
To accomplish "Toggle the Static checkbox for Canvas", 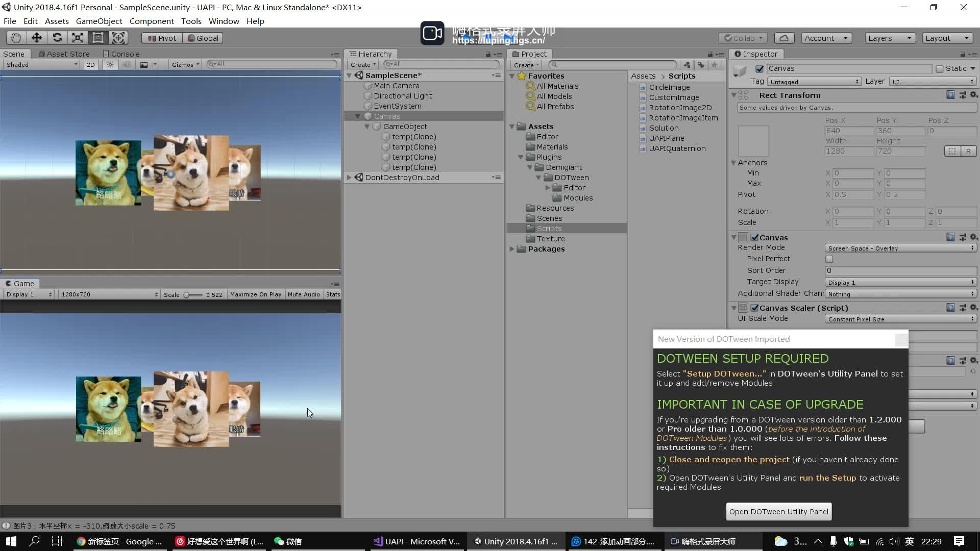I will pyautogui.click(x=941, y=68).
